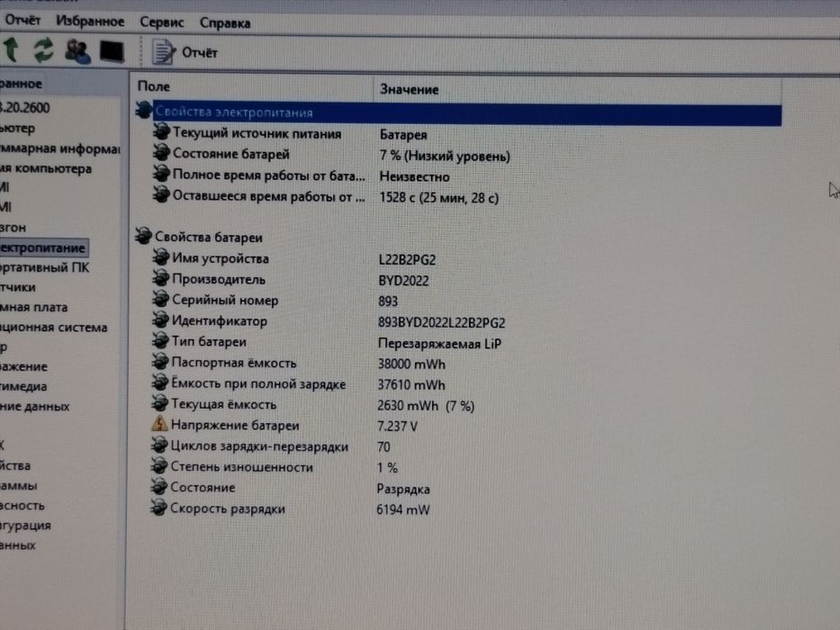Click icon beside Степень изношенности
The width and height of the screenshot is (840, 630).
[x=159, y=465]
